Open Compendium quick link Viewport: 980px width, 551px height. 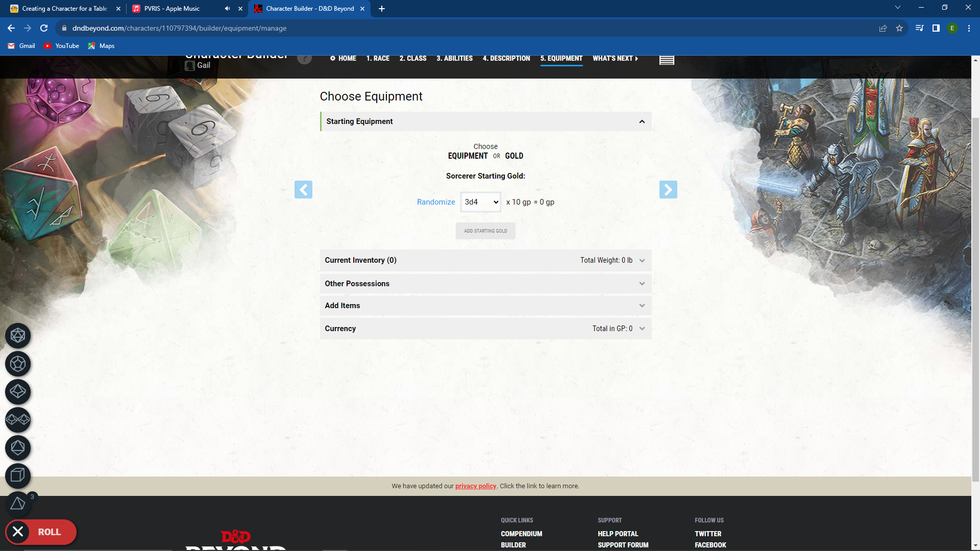(521, 534)
